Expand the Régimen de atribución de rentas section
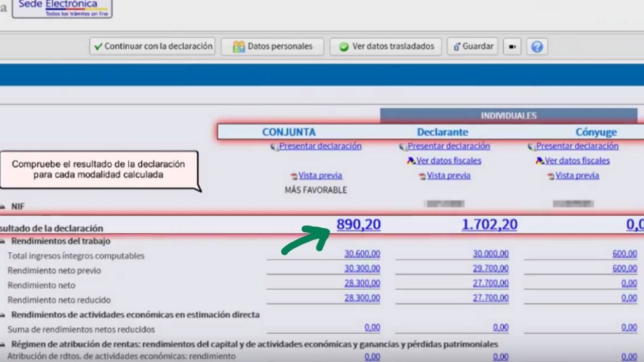Screen dimensions: 644x362 [4, 344]
